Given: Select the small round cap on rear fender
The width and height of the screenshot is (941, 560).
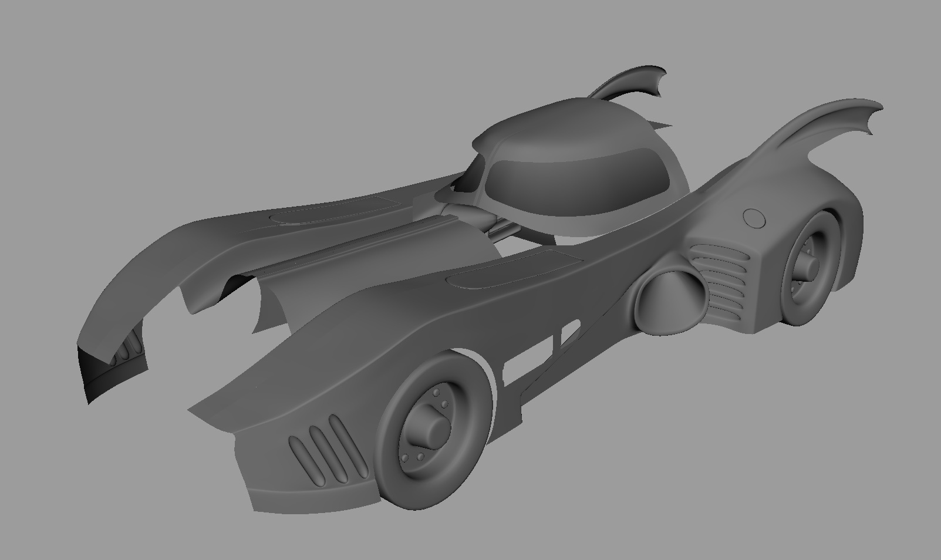Looking at the screenshot, I should pos(754,218).
